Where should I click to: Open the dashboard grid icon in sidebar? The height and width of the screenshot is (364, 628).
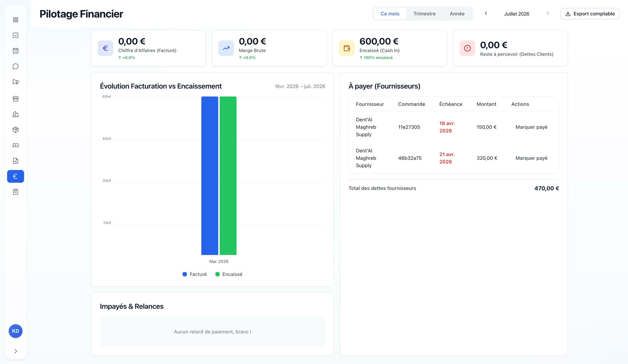[15, 20]
